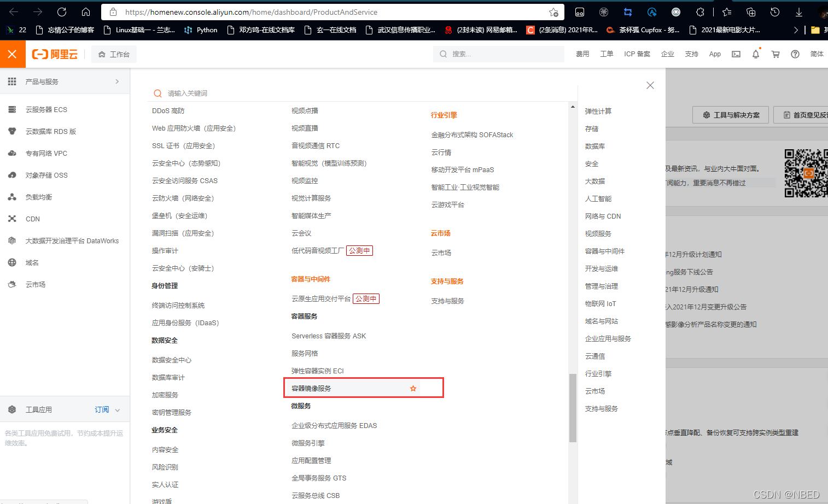Jump to 容器与中间件 category
Viewport: 828px width, 504px height.
[x=605, y=251]
